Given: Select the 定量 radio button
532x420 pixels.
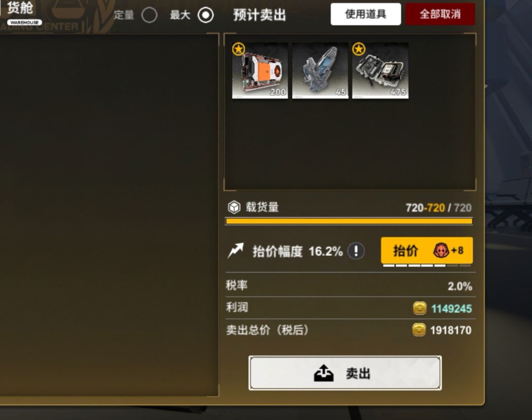Looking at the screenshot, I should pos(149,15).
